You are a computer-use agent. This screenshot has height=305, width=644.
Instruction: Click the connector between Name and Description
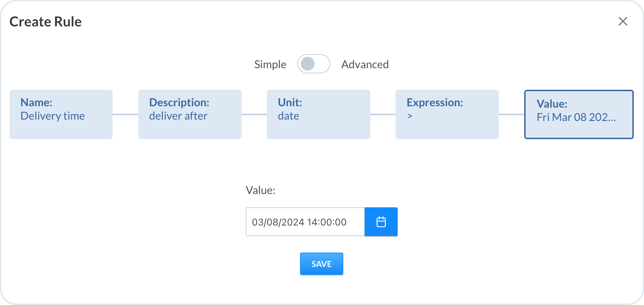pos(125,114)
